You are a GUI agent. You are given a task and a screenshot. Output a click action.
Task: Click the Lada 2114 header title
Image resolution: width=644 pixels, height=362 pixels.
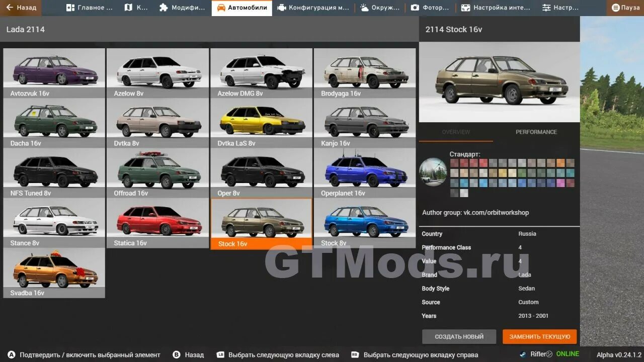pos(25,29)
